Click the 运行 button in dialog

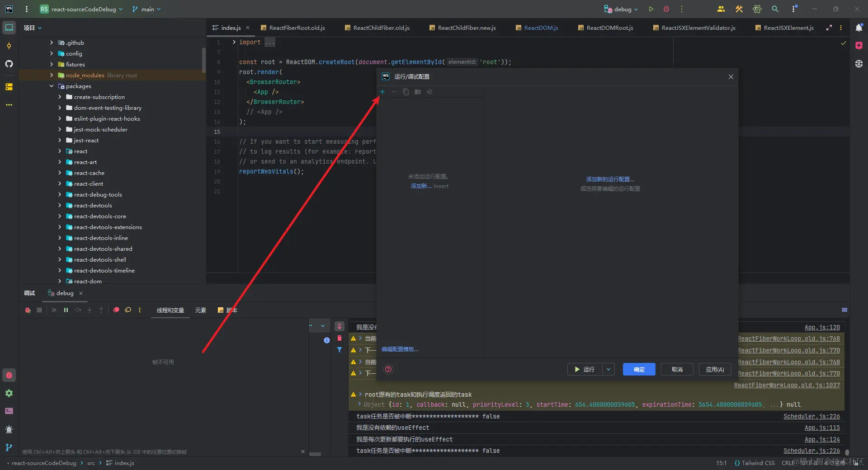tap(585, 369)
